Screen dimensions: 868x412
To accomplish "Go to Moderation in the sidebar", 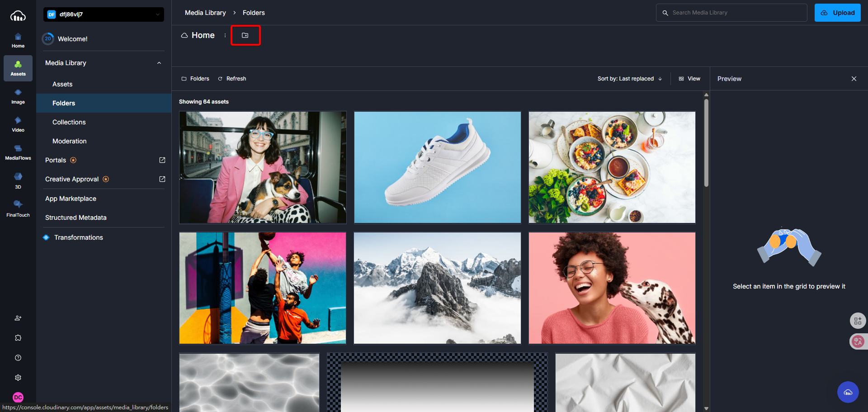I will coord(69,141).
